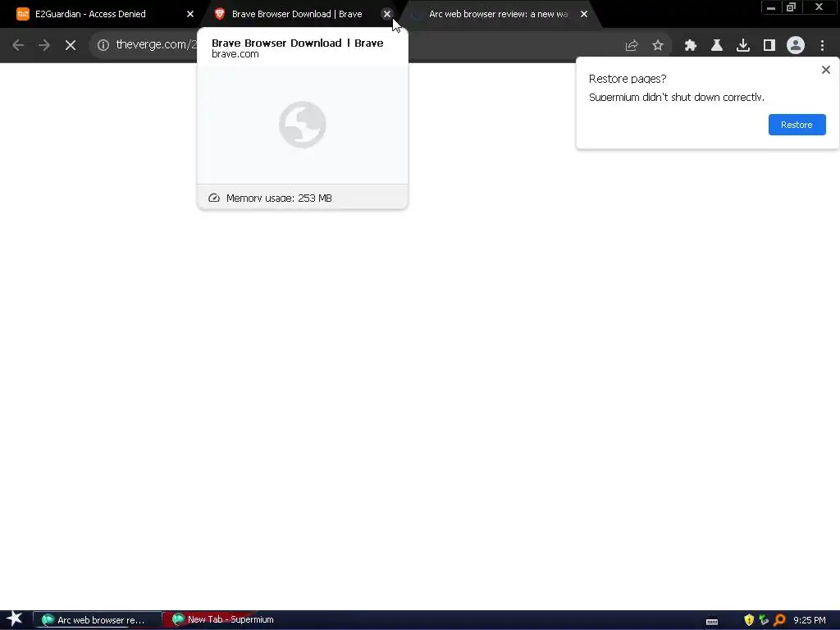
Task: Minimize the browser window
Action: 771,7
